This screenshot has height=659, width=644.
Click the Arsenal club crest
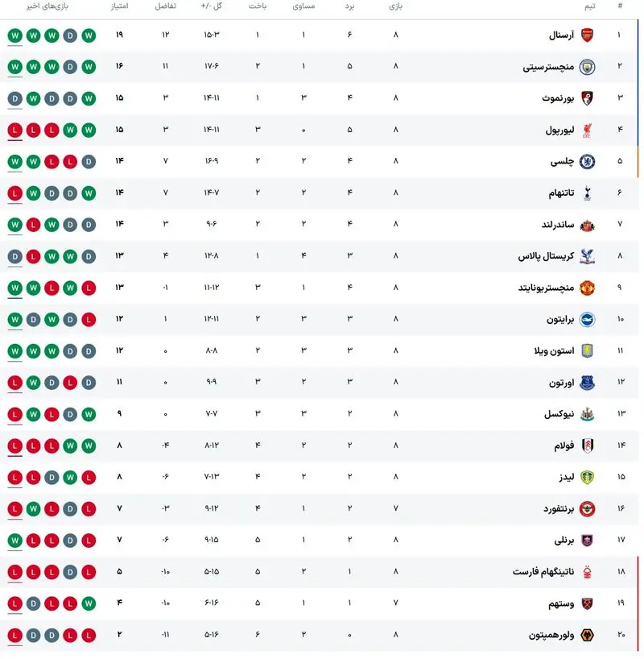[587, 35]
